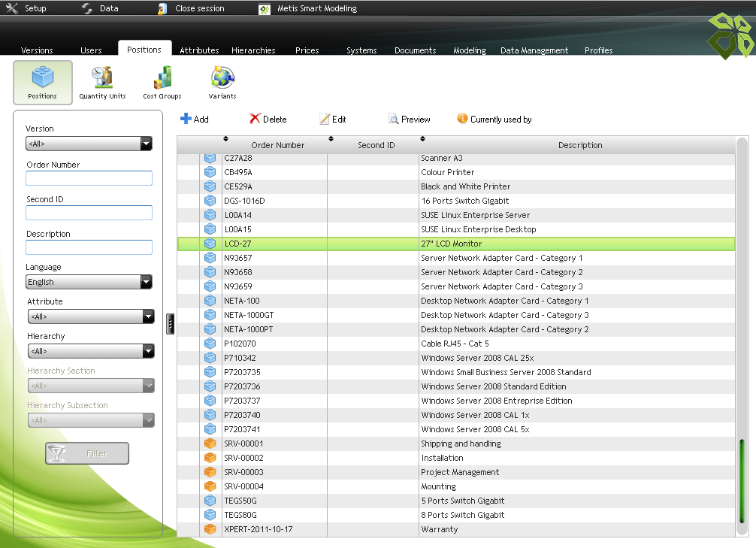Open the Cost Groups section
The width and height of the screenshot is (756, 548).
(x=162, y=82)
